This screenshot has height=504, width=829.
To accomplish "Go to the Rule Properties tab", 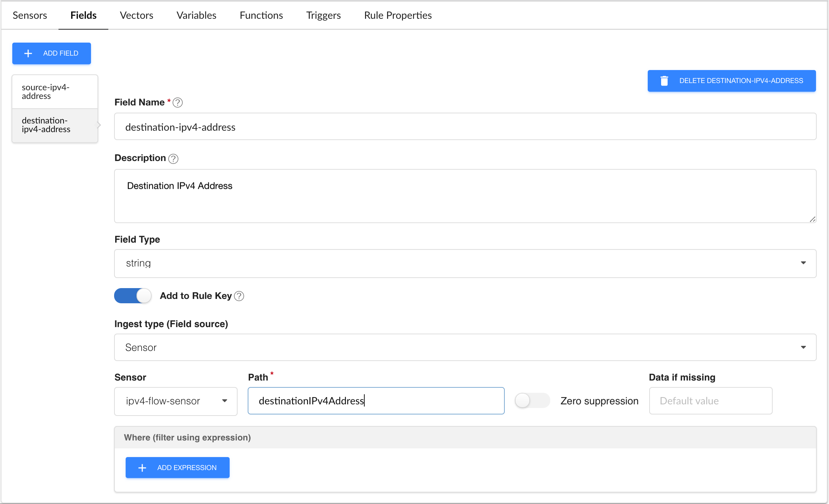I will click(x=398, y=15).
